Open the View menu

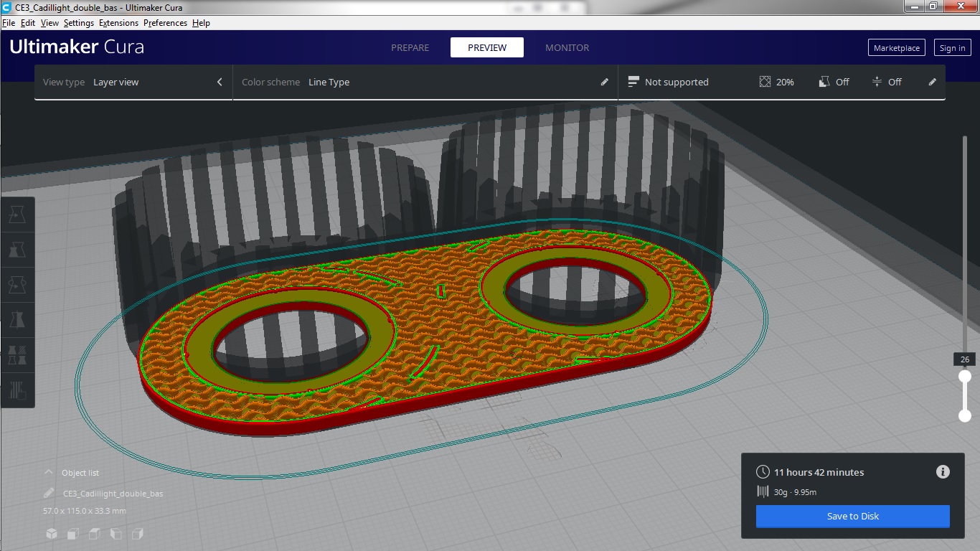point(50,23)
